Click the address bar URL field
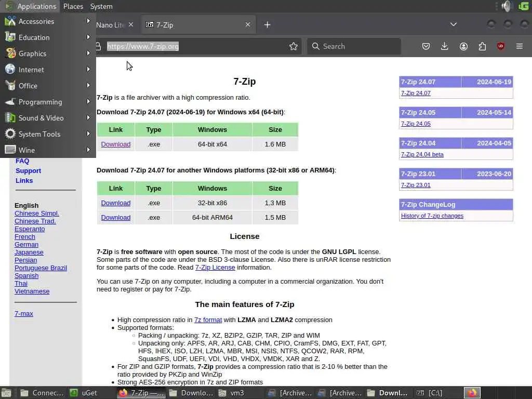 [197, 46]
